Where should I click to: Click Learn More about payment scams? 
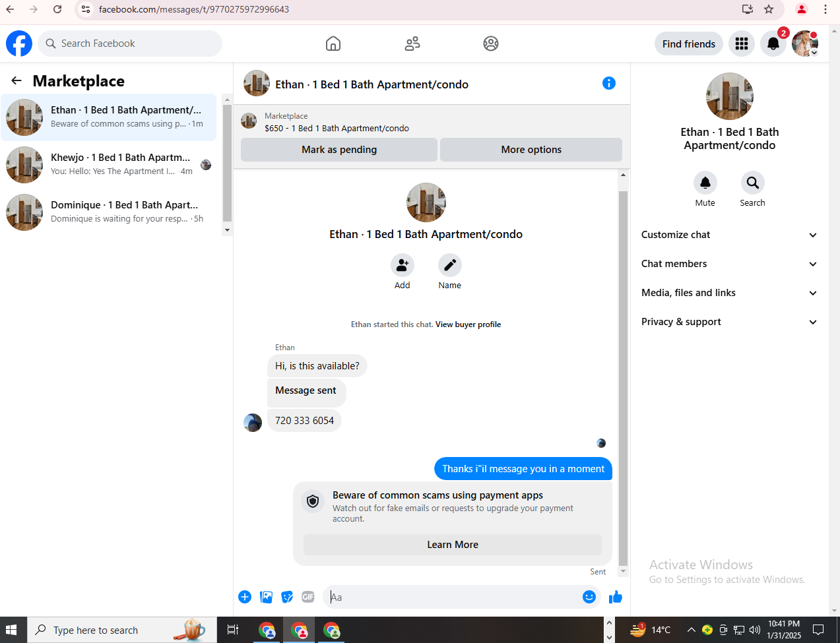[453, 545]
